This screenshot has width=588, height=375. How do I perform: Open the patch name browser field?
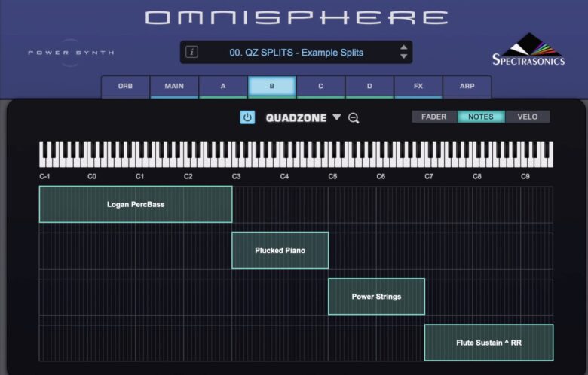coord(296,53)
